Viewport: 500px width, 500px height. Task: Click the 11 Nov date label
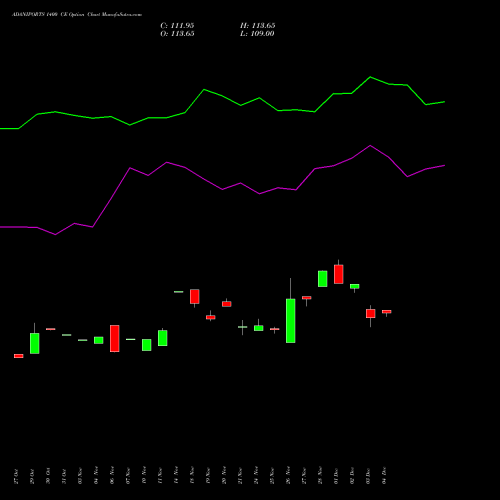pyautogui.click(x=160, y=476)
